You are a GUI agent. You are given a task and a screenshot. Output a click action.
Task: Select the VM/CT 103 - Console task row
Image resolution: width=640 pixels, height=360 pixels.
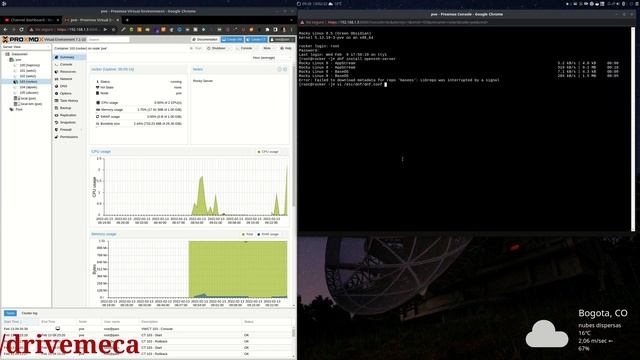(147, 329)
